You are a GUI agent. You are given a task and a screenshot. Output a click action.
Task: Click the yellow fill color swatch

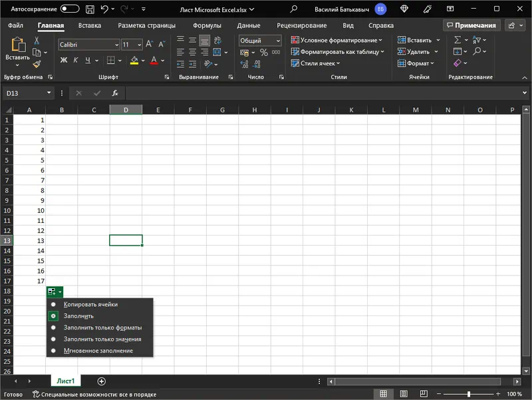134,61
